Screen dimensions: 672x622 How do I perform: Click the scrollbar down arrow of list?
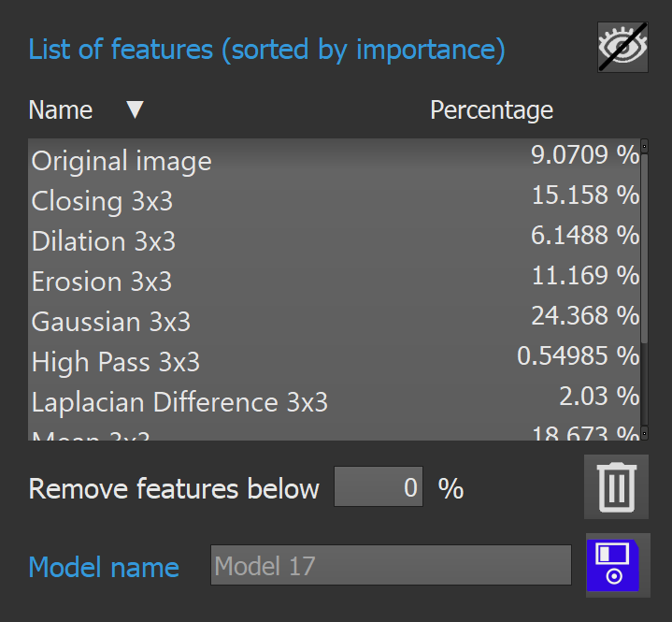(x=644, y=433)
